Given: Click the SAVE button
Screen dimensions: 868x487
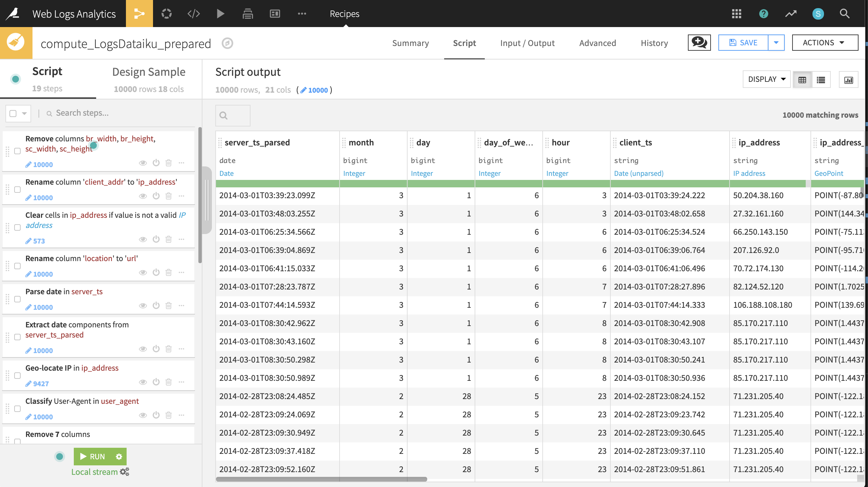Looking at the screenshot, I should pyautogui.click(x=743, y=43).
